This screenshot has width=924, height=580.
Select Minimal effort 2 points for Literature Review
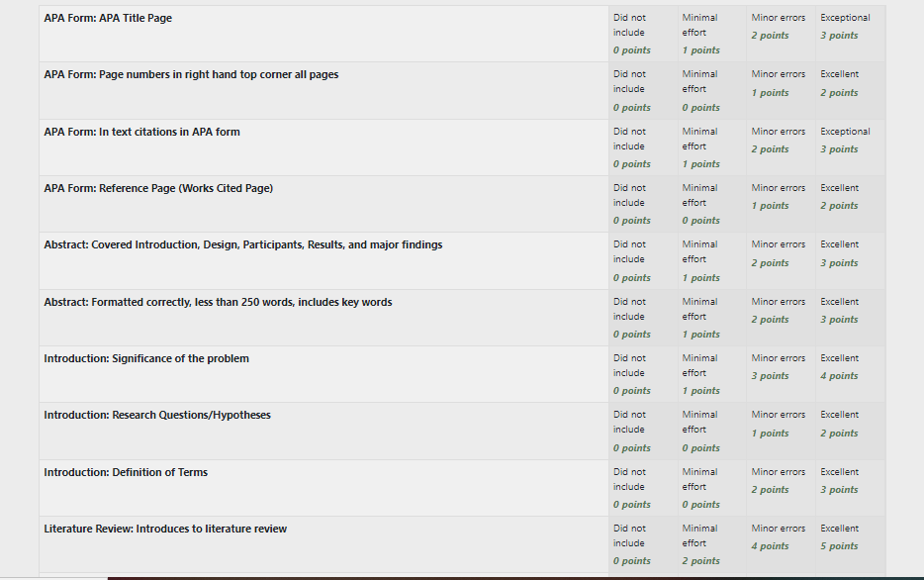712,544
